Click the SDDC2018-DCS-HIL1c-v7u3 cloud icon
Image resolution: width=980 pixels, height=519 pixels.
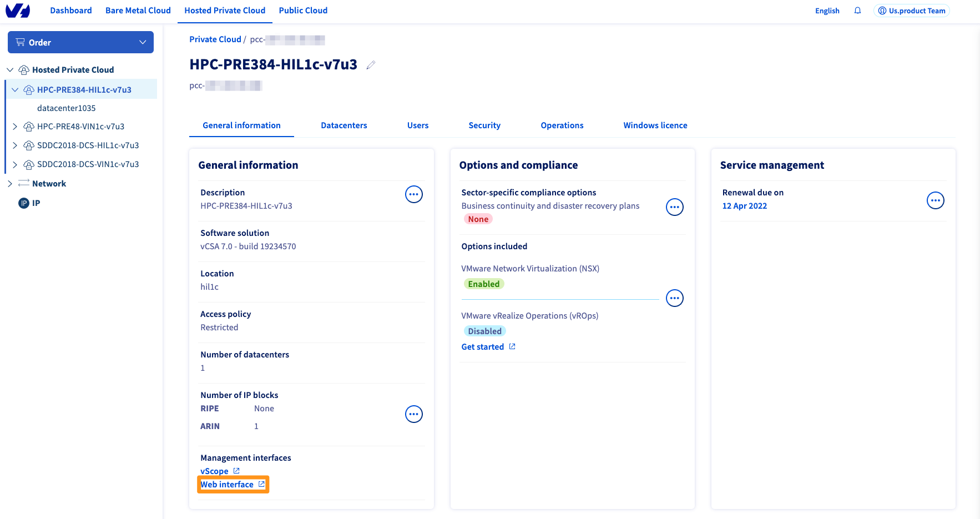click(29, 145)
